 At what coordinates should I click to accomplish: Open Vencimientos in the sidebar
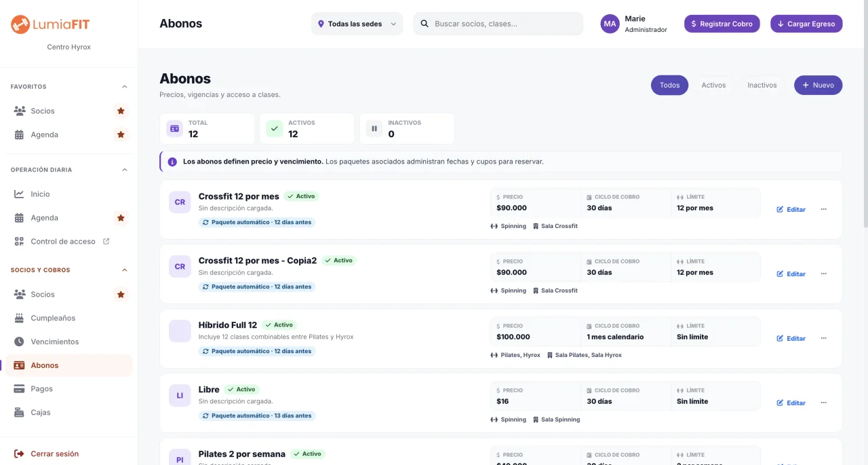(68, 341)
